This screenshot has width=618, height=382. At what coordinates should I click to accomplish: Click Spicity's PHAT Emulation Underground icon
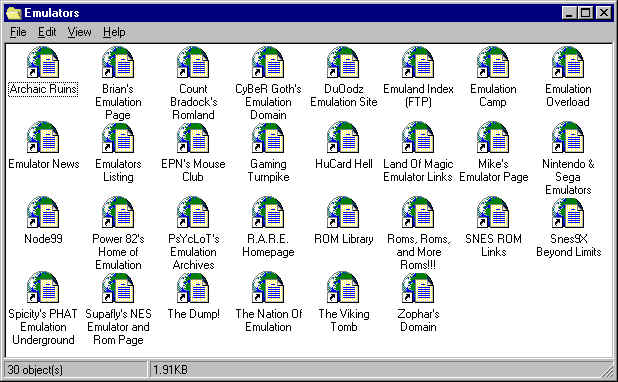point(43,287)
